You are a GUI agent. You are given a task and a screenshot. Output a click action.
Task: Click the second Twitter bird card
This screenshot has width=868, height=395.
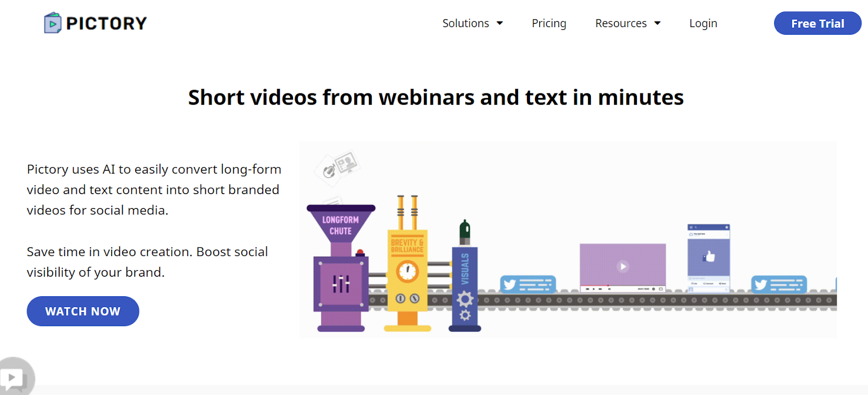coord(779,284)
